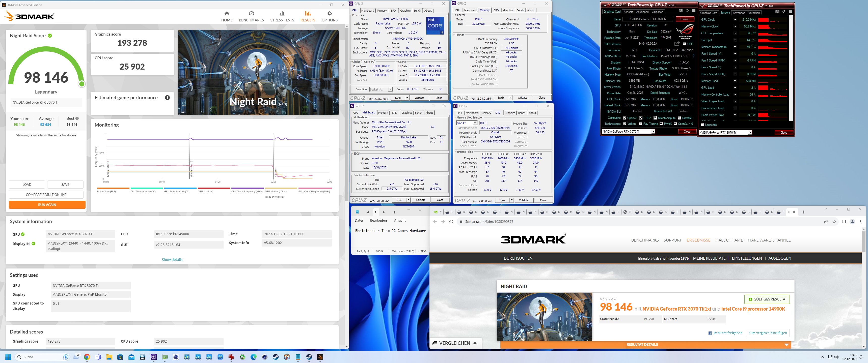Bookmark the page with the star icon

[834, 222]
